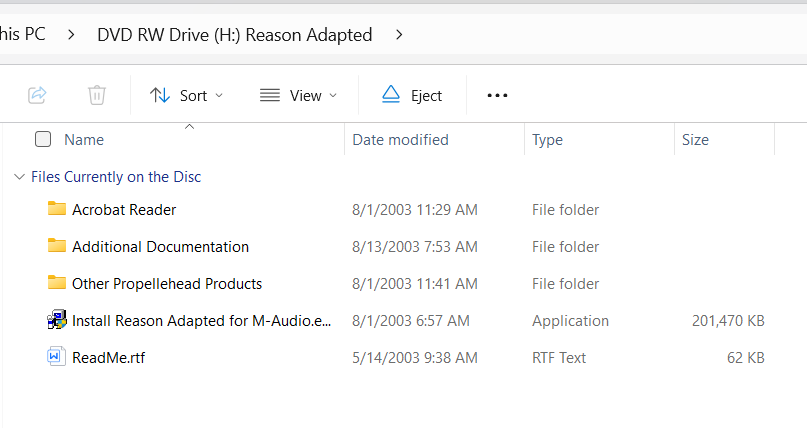807x428 pixels.
Task: Click the 201,470 KB size value
Action: point(728,321)
